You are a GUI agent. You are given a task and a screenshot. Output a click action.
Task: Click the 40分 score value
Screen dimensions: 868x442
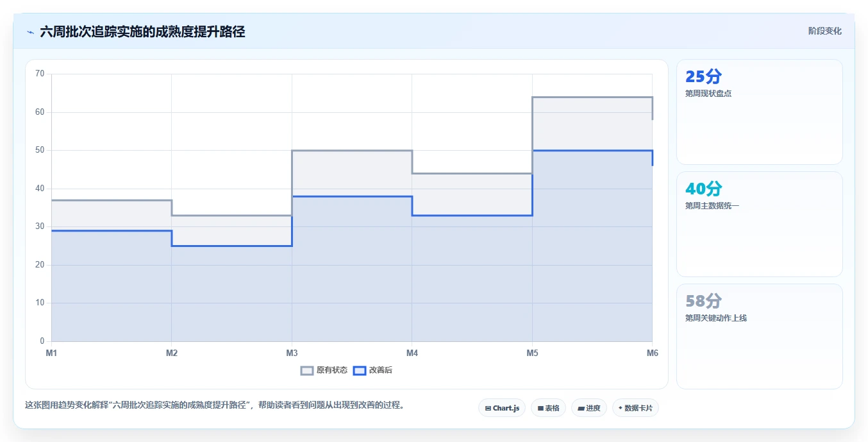[x=703, y=189]
